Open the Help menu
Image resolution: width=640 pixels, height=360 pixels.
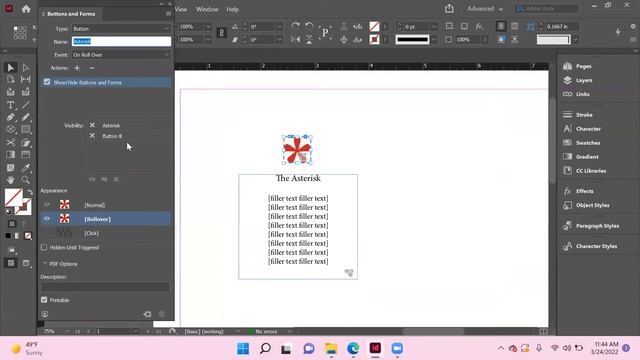click(x=233, y=9)
